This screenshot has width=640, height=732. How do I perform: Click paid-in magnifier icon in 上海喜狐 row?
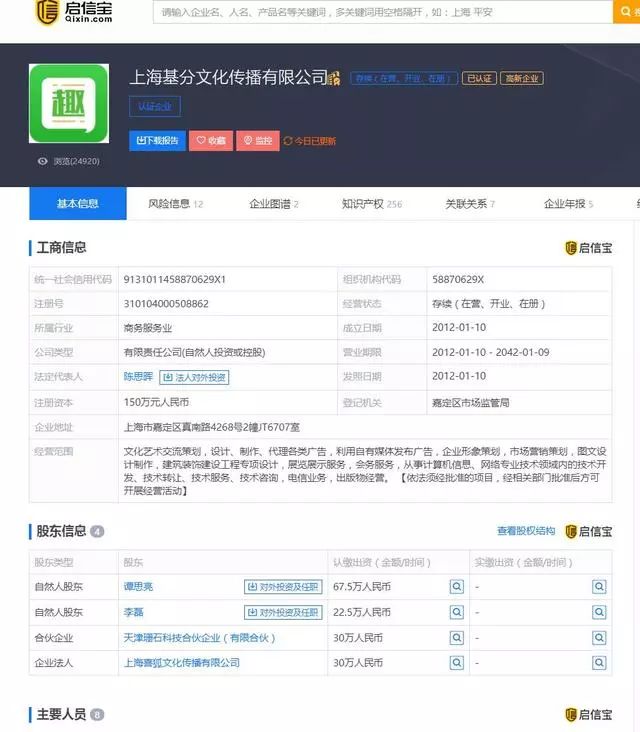click(599, 662)
